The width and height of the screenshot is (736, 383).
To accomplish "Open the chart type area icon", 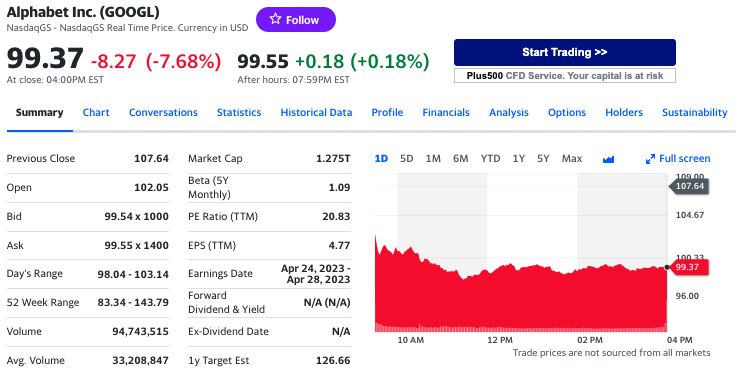I will pos(608,159).
